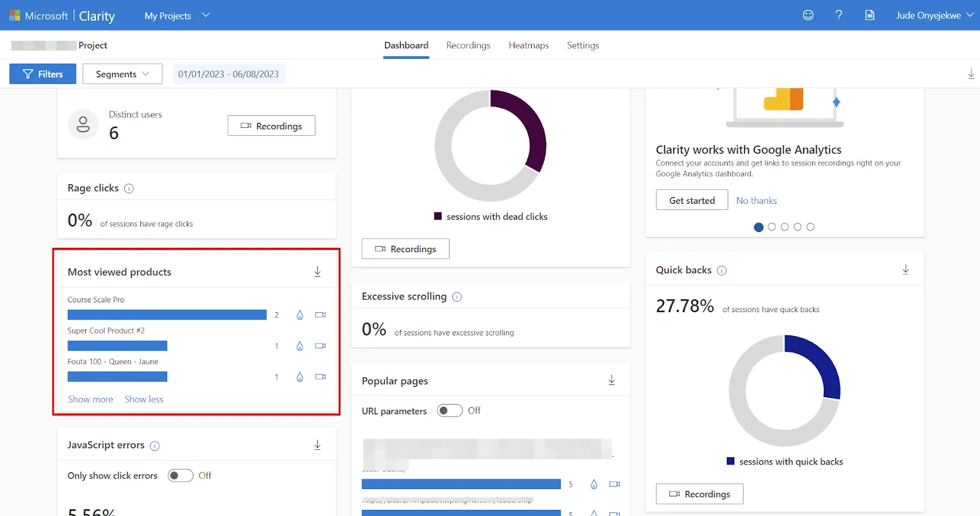Open the Filters panel

pos(43,74)
